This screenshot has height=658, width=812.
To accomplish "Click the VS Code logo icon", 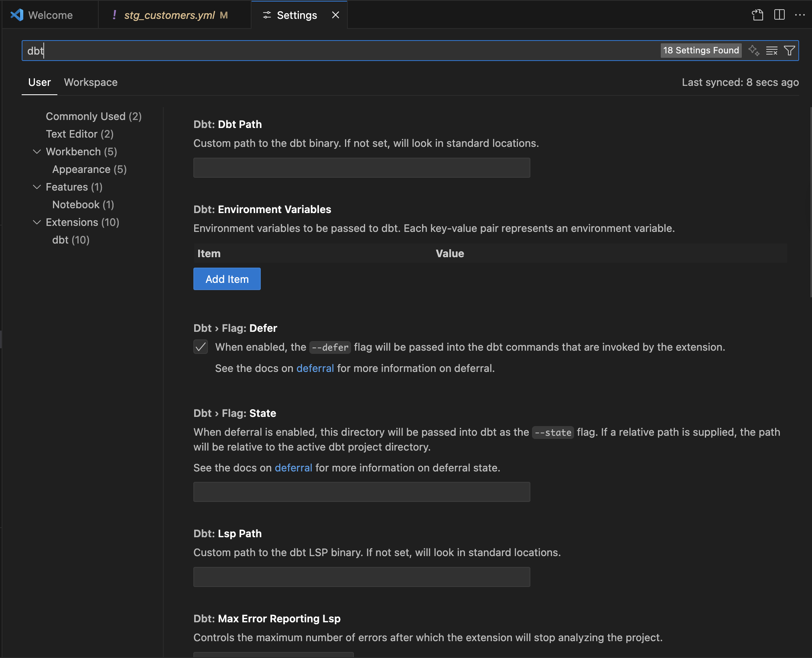I will 16,15.
